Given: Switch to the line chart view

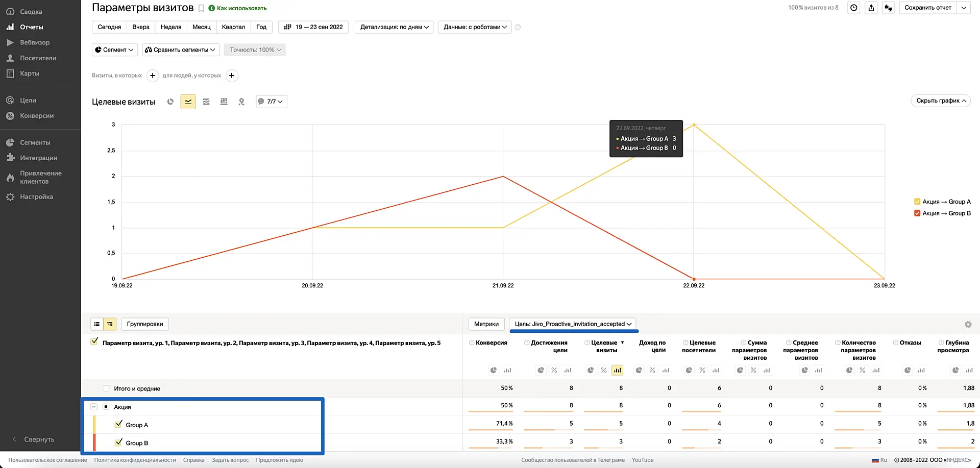Looking at the screenshot, I should tap(188, 102).
